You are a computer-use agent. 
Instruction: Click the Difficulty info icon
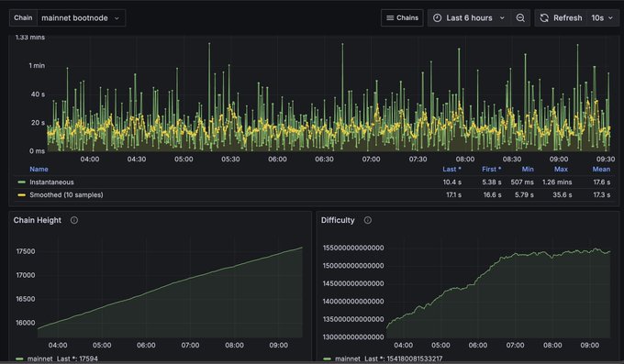(x=368, y=220)
